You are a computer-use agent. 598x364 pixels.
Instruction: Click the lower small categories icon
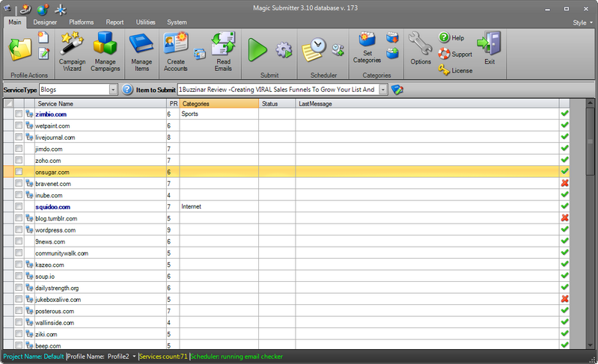pos(392,53)
